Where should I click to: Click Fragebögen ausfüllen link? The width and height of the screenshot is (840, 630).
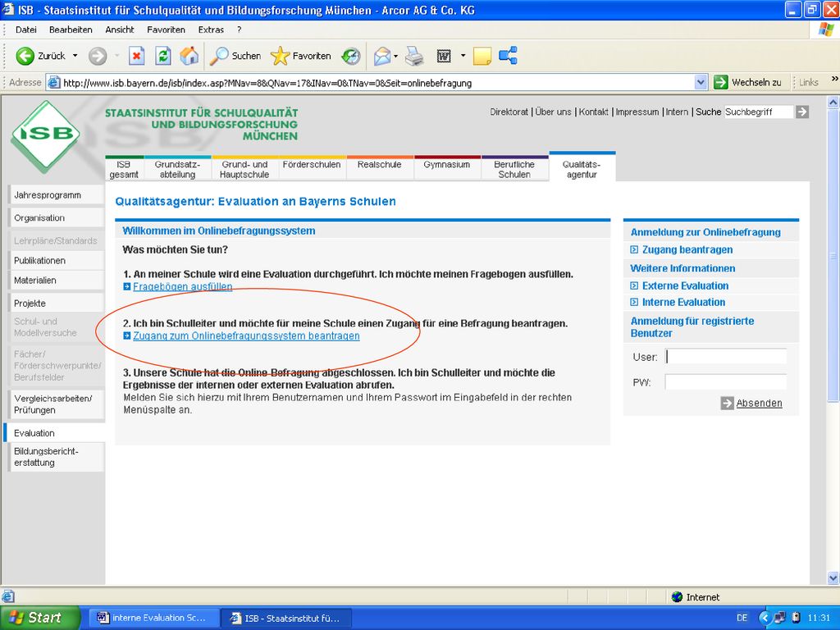click(x=183, y=286)
